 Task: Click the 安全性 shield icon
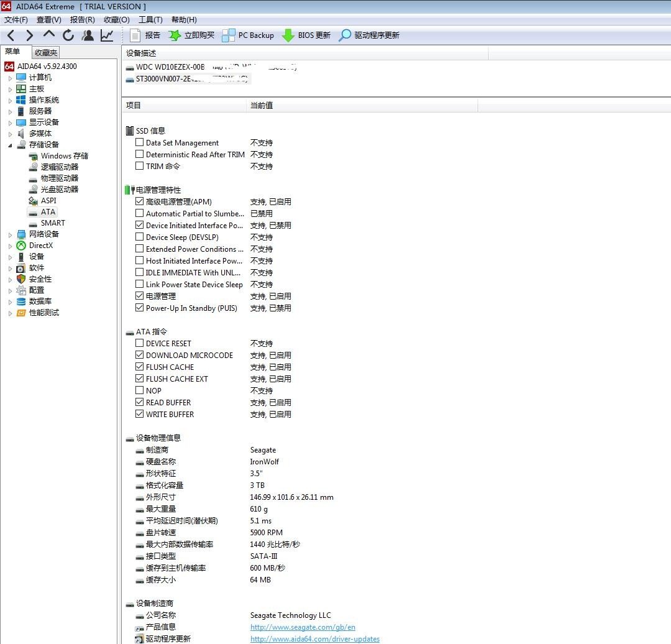click(21, 278)
